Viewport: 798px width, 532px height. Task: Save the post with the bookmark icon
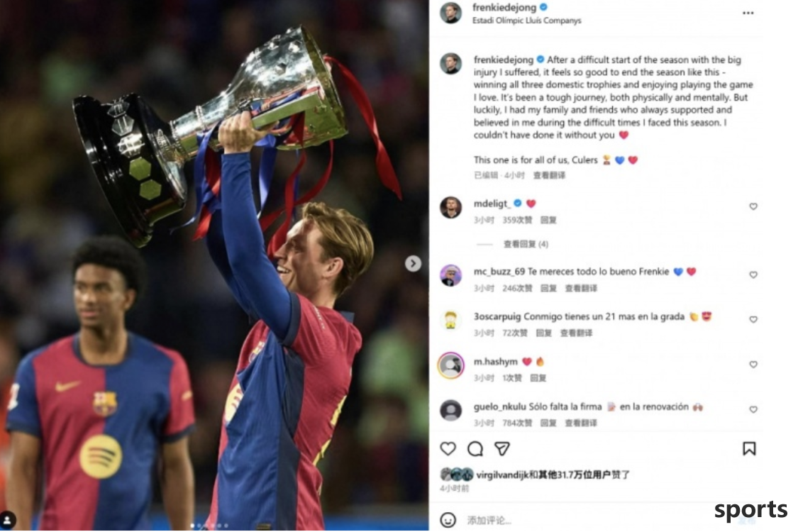coord(748,448)
